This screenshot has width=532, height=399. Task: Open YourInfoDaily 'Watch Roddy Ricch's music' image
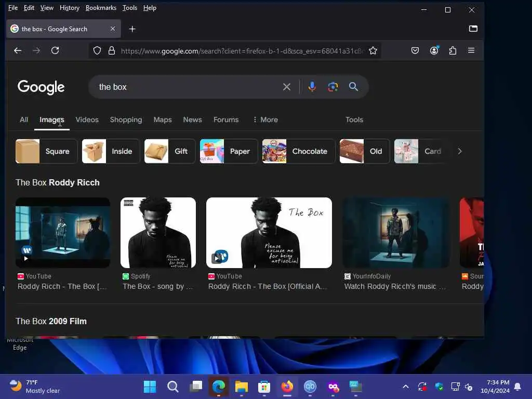point(396,233)
